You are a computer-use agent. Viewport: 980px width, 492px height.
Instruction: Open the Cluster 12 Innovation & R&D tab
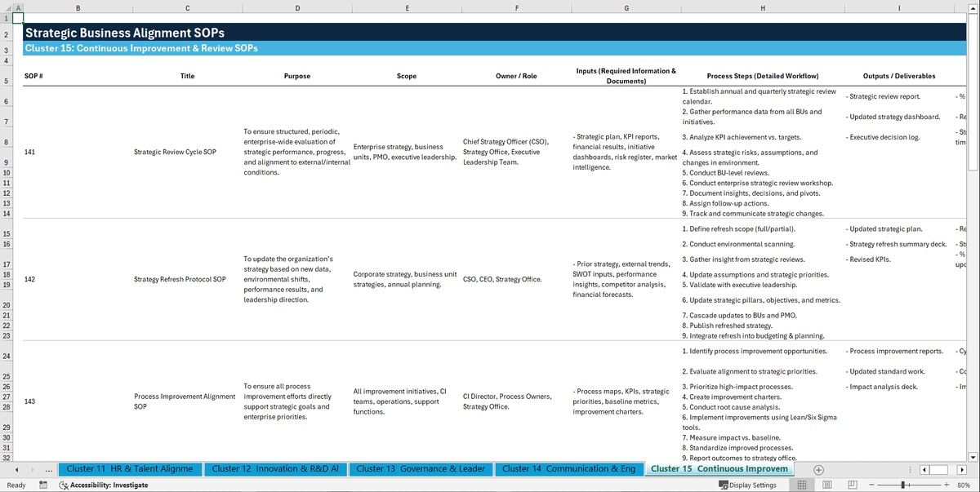[278, 469]
